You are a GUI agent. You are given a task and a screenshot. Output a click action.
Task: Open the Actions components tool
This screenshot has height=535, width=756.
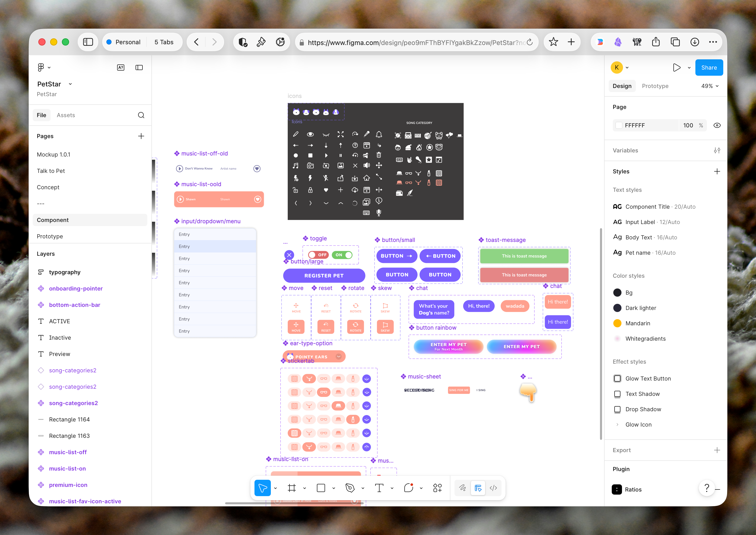(x=437, y=488)
